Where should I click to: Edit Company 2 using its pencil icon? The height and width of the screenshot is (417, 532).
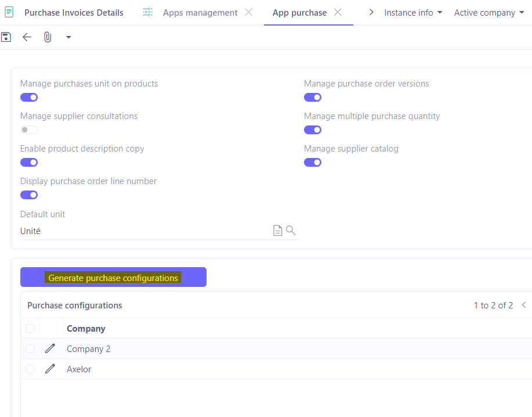coord(50,348)
